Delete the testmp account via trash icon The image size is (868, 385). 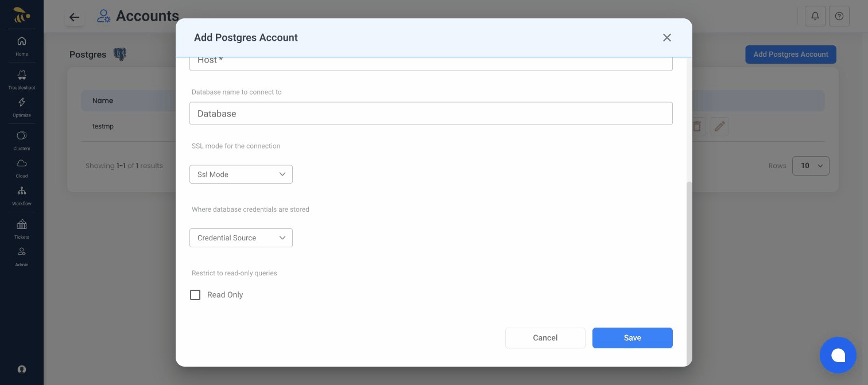[x=696, y=126]
